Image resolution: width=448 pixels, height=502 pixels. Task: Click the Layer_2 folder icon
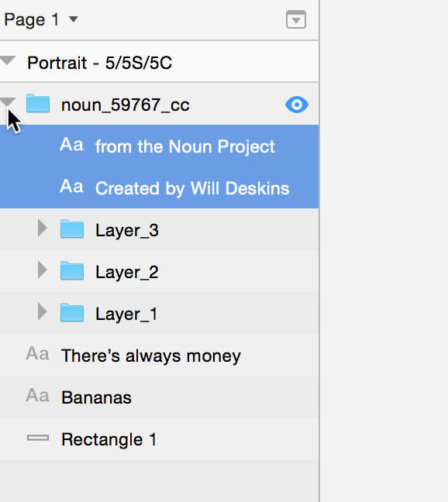click(x=72, y=271)
